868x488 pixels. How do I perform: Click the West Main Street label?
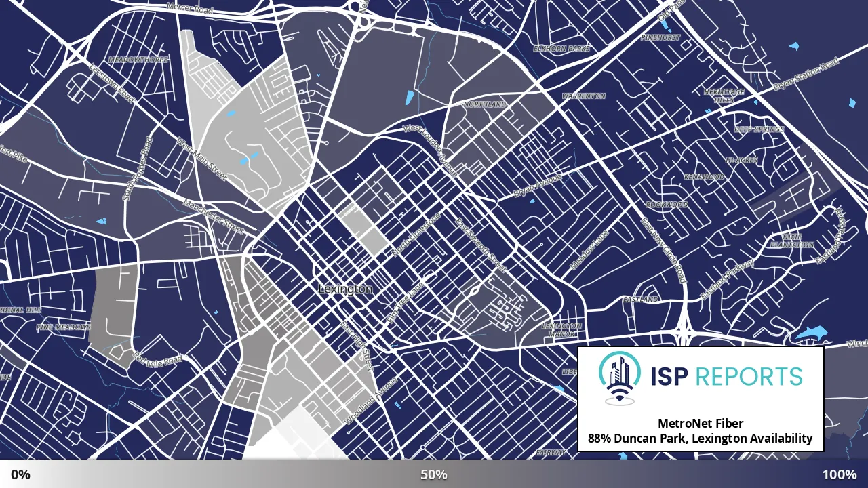[x=201, y=159]
